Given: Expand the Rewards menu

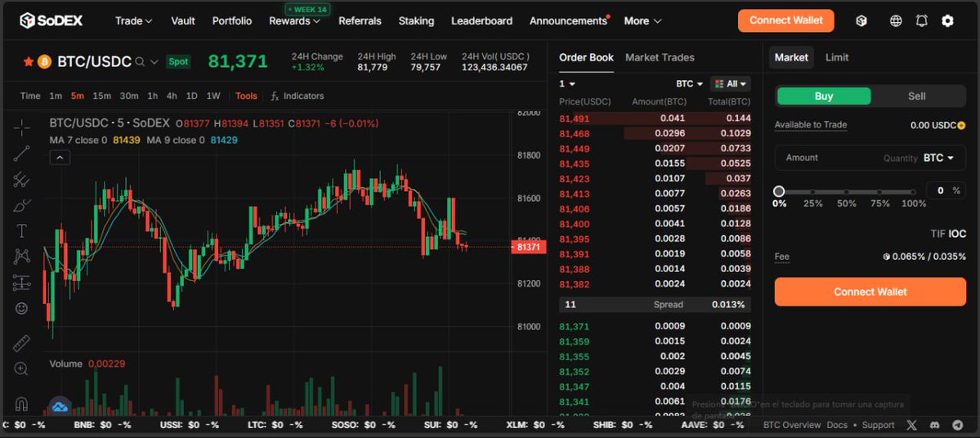Looking at the screenshot, I should (295, 20).
